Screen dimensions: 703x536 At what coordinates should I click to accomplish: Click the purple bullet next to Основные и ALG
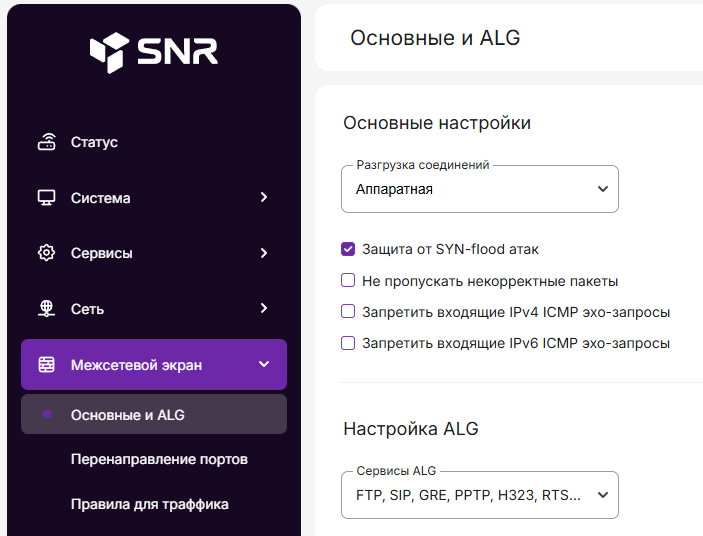(47, 415)
